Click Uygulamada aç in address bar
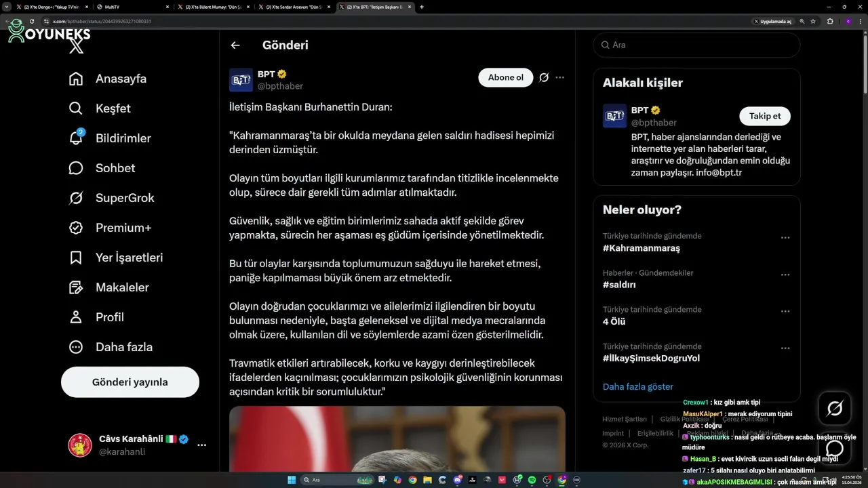The image size is (868, 488). (772, 22)
